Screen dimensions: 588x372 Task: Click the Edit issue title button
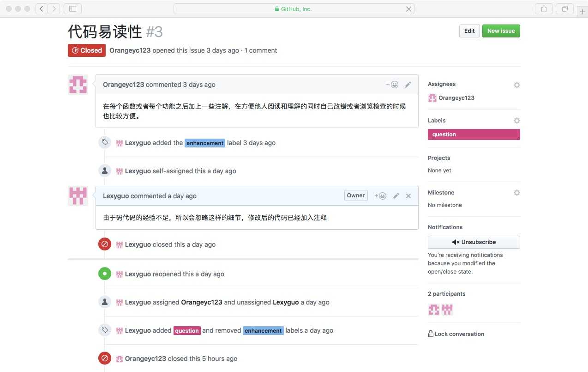[x=469, y=31]
